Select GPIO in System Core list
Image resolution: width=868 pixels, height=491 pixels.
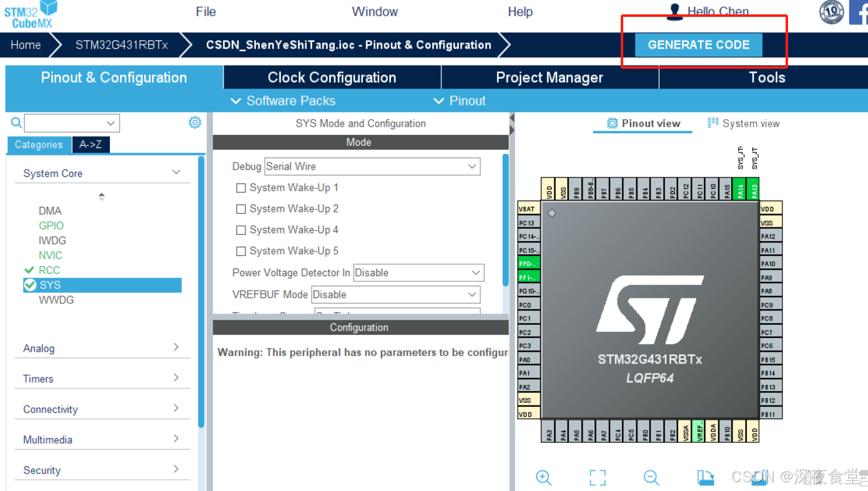pyautogui.click(x=51, y=226)
